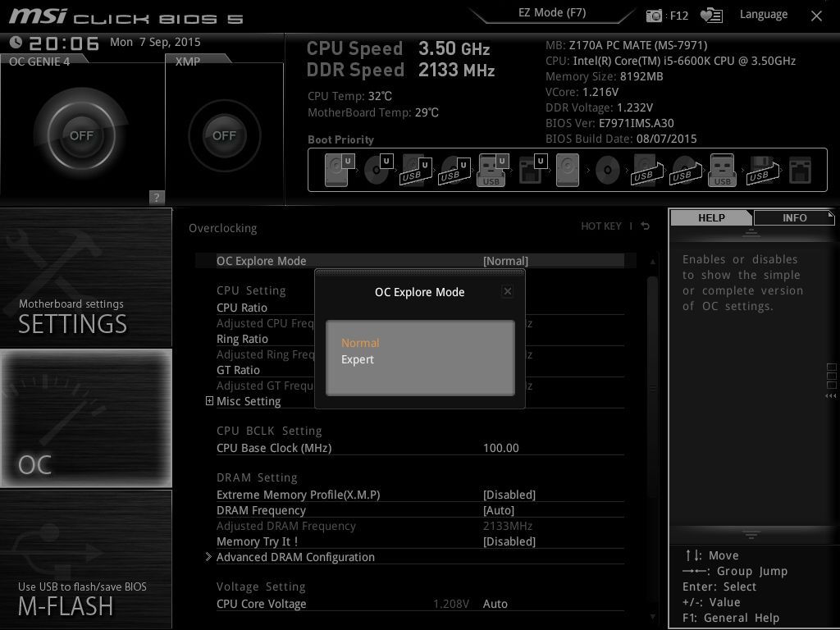Click the legacy USB hard disk boot icon

click(x=648, y=171)
